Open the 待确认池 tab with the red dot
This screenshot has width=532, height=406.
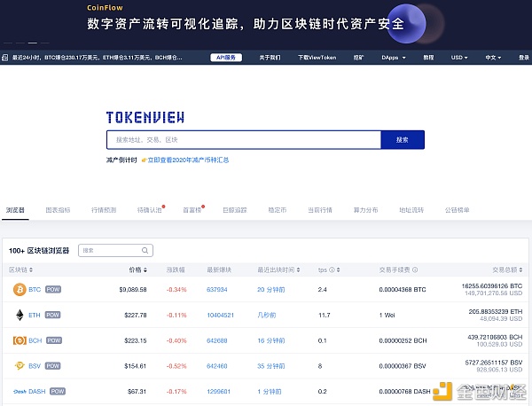[150, 210]
